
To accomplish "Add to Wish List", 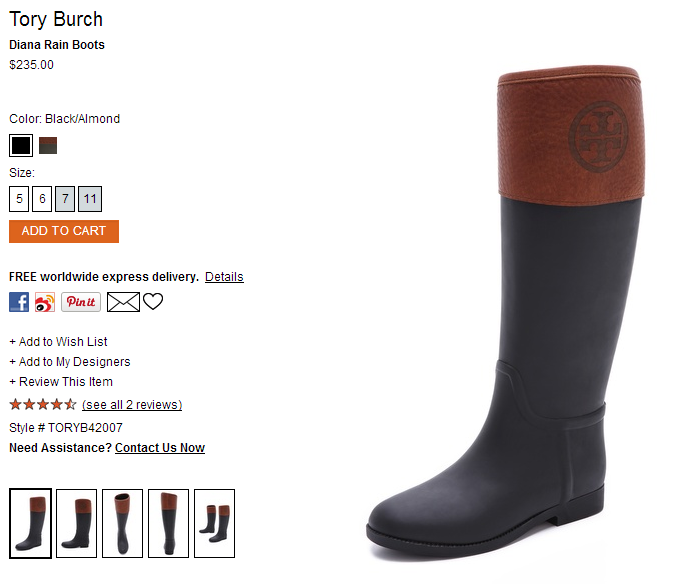I will [x=58, y=342].
